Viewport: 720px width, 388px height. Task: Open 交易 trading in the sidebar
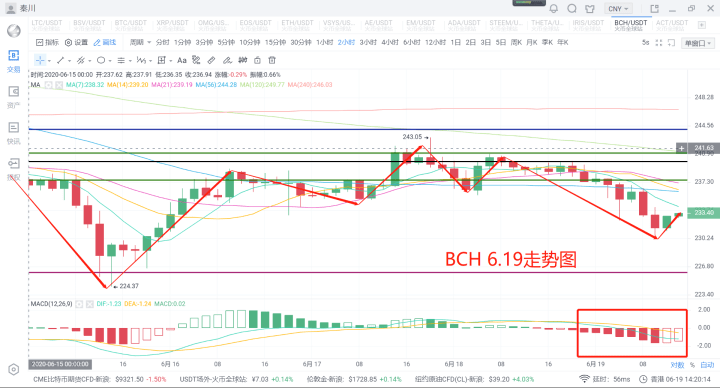tap(14, 62)
